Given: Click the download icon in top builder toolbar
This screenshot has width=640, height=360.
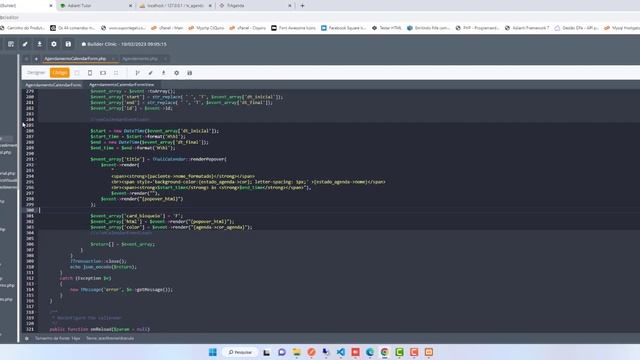Looking at the screenshot, I should tap(40, 44).
